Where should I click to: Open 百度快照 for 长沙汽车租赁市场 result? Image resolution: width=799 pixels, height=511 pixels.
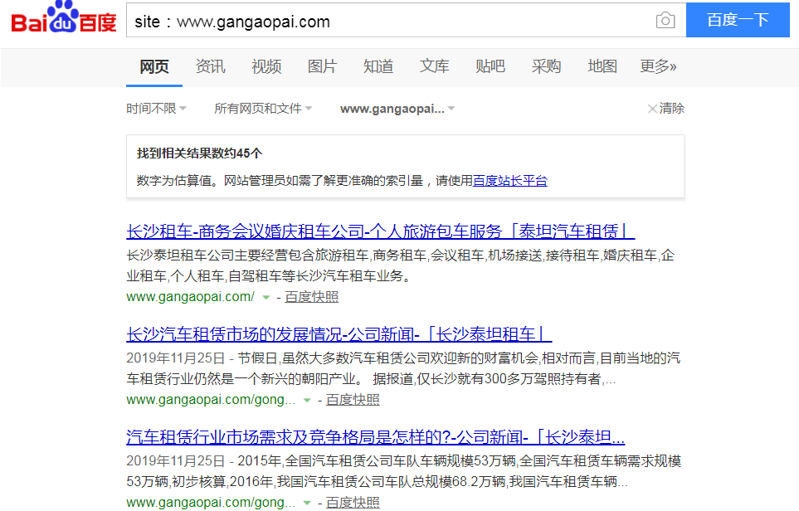point(353,399)
